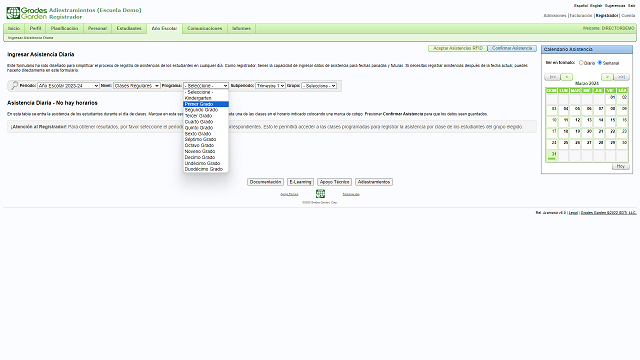
Task: Choose Primer Grado from the list
Action: pos(206,104)
